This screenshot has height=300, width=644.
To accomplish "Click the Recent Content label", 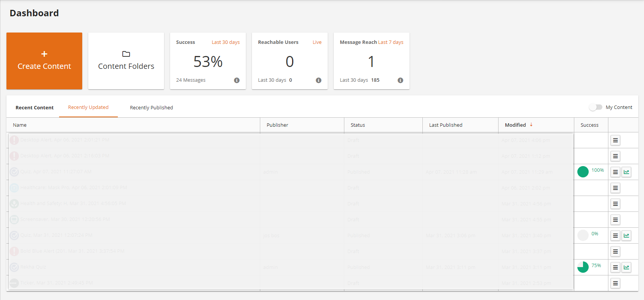I will point(34,108).
